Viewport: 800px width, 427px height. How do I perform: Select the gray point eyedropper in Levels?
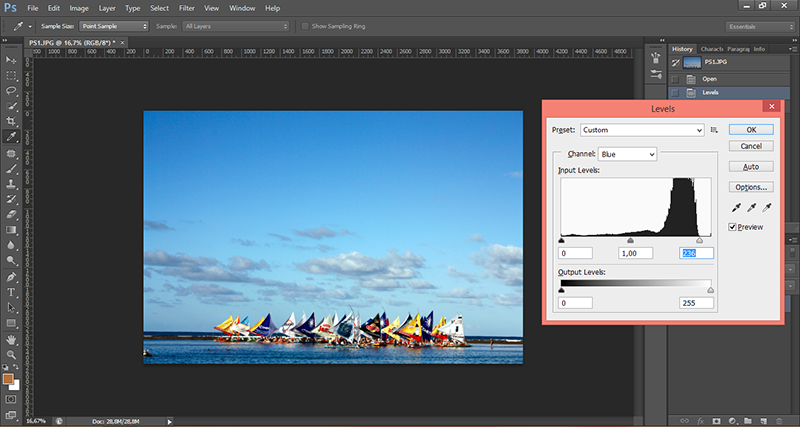pyautogui.click(x=750, y=207)
